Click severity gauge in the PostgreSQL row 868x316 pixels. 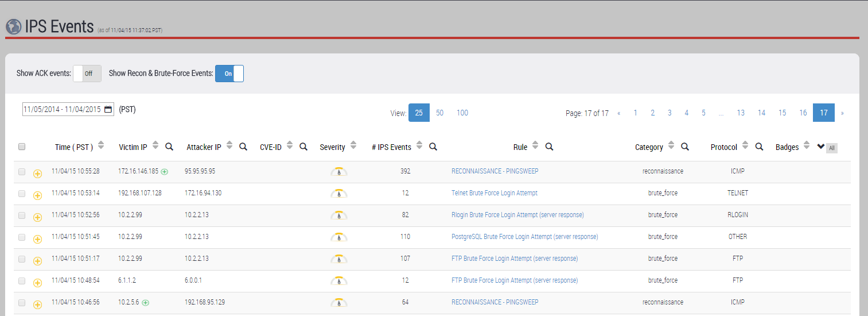[339, 237]
